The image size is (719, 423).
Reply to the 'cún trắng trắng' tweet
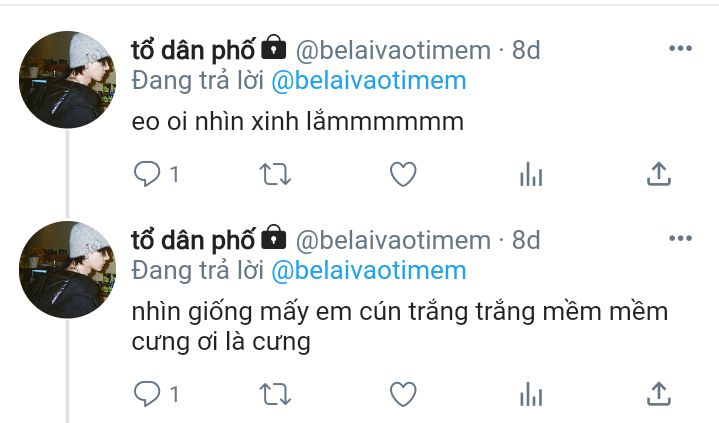tap(147, 394)
